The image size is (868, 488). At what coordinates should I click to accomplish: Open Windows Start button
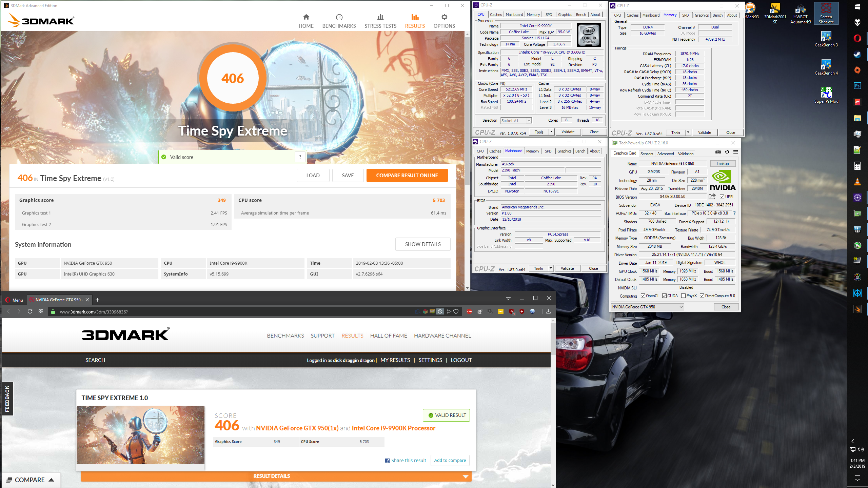[x=857, y=7]
